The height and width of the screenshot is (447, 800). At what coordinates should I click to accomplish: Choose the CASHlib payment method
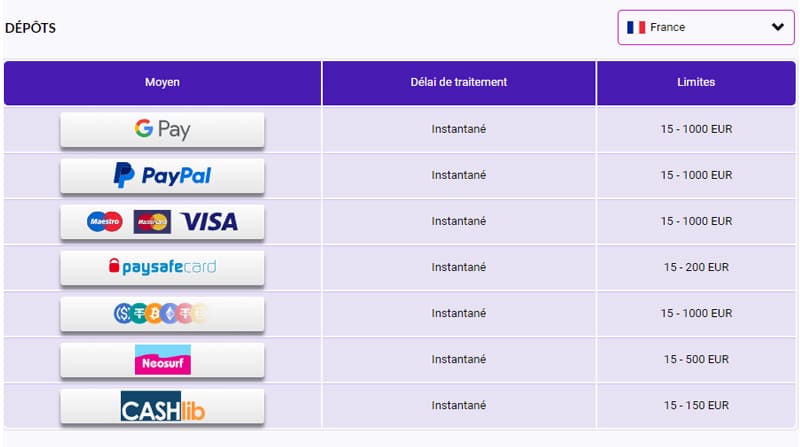pos(162,406)
